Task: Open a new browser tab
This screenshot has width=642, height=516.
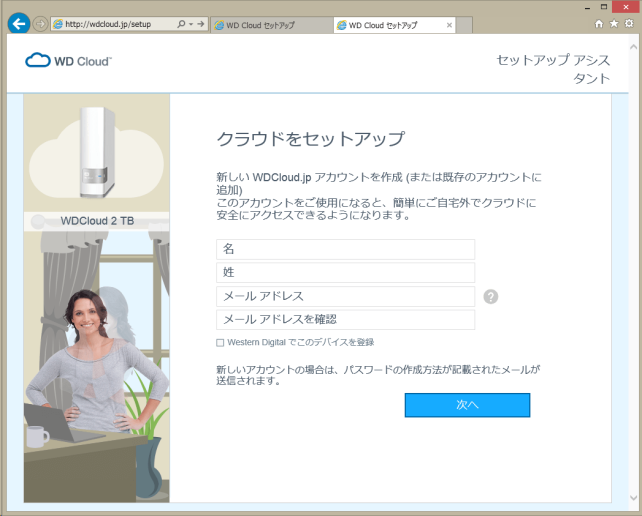Action: 464,25
